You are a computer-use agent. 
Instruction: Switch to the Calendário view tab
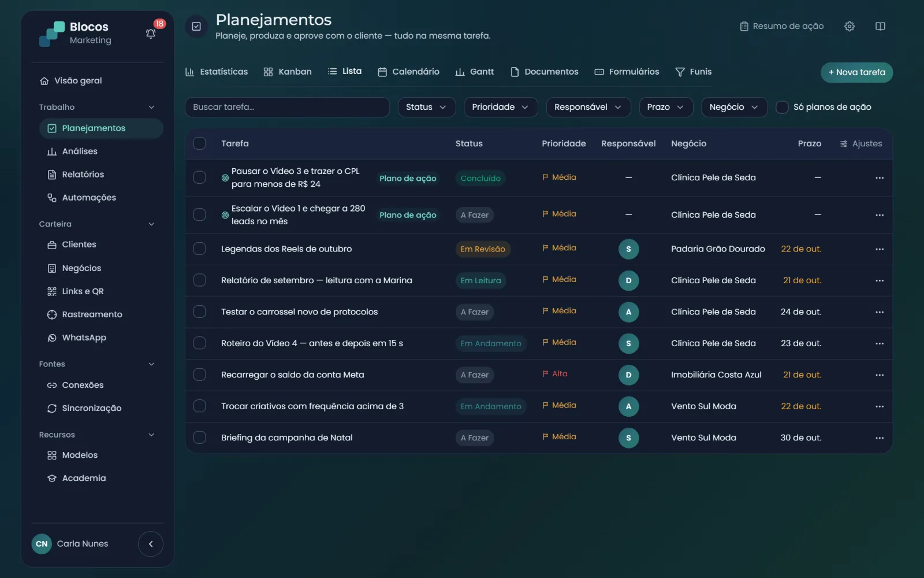click(x=408, y=72)
